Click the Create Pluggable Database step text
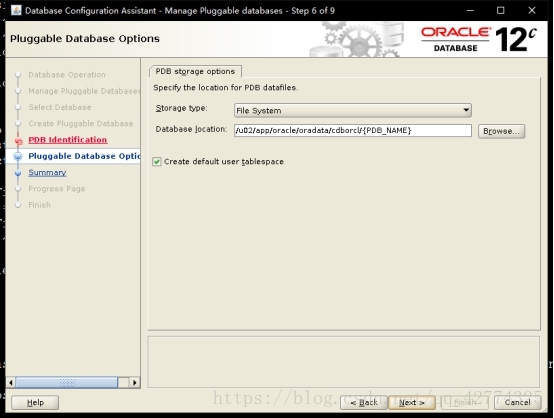This screenshot has width=554, height=418. click(x=81, y=124)
